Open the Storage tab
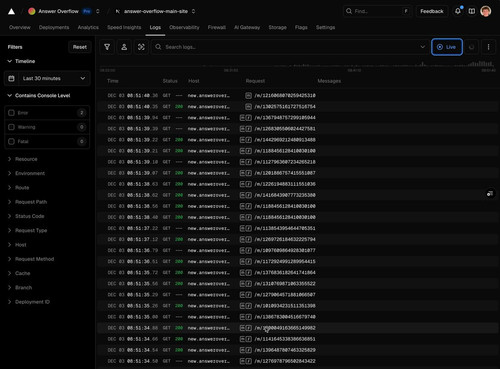Screen dimensions: 500x369 click(x=277, y=27)
